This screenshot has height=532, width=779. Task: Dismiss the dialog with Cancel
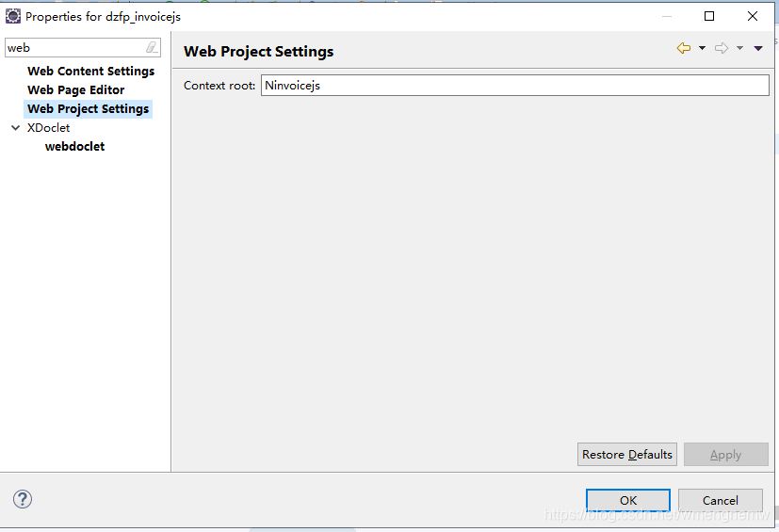pos(720,500)
